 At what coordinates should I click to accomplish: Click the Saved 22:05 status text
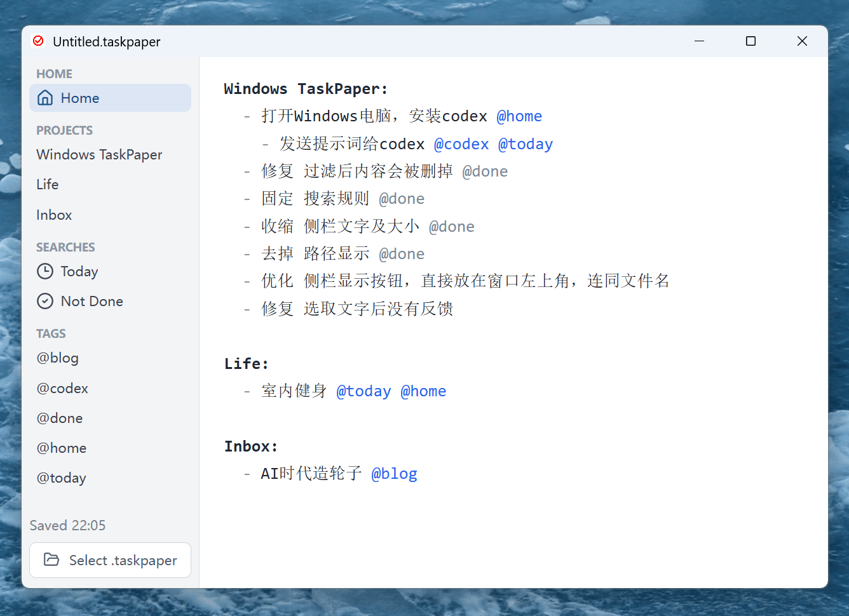coord(67,525)
